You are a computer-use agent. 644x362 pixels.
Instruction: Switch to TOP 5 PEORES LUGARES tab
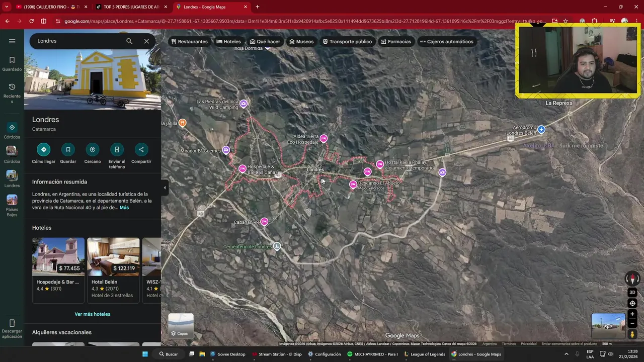(131, 7)
